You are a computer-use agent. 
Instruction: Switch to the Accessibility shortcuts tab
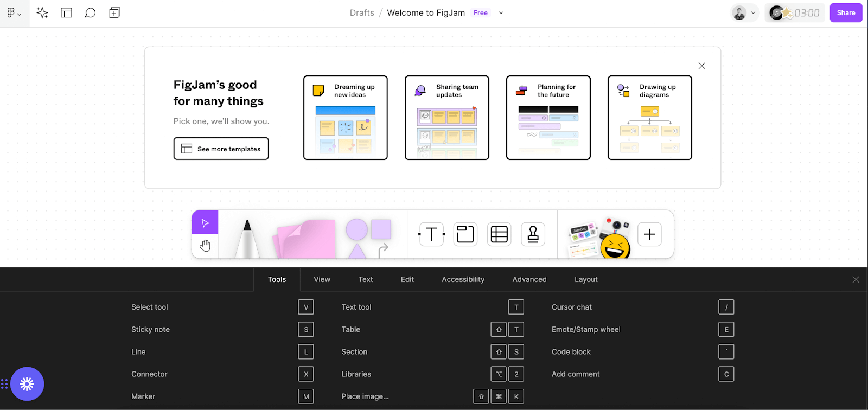pyautogui.click(x=463, y=279)
